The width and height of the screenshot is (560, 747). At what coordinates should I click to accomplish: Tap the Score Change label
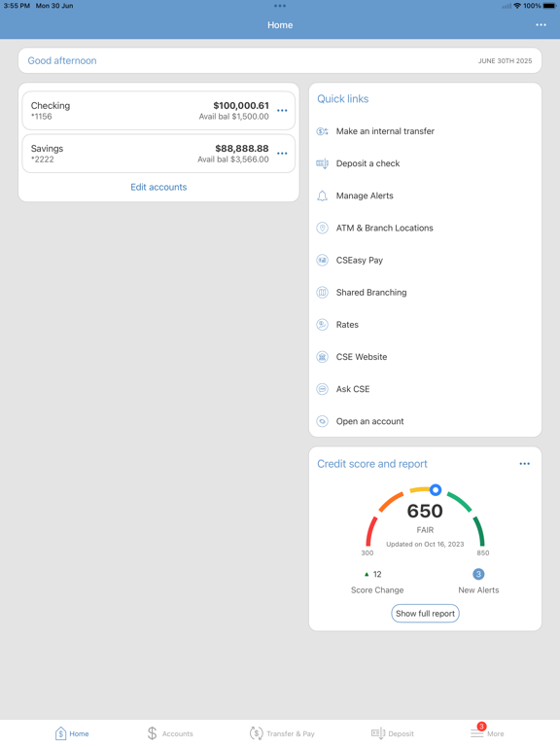[377, 589]
